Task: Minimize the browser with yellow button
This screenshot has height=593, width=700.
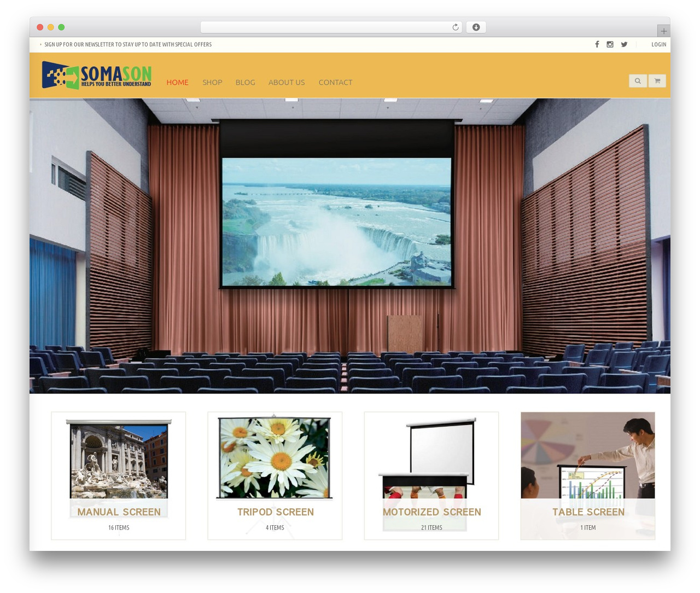Action: tap(51, 27)
